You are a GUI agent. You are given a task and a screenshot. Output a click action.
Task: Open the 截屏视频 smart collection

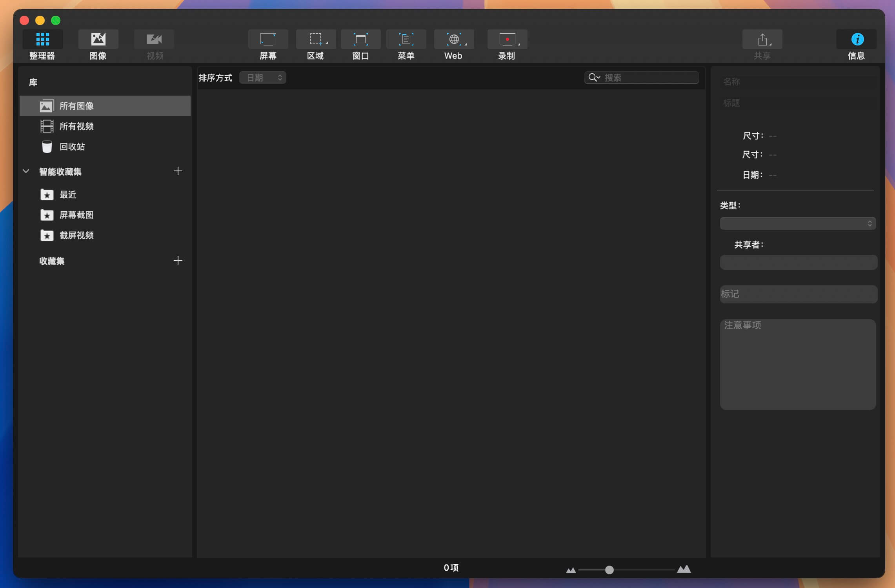click(105, 235)
